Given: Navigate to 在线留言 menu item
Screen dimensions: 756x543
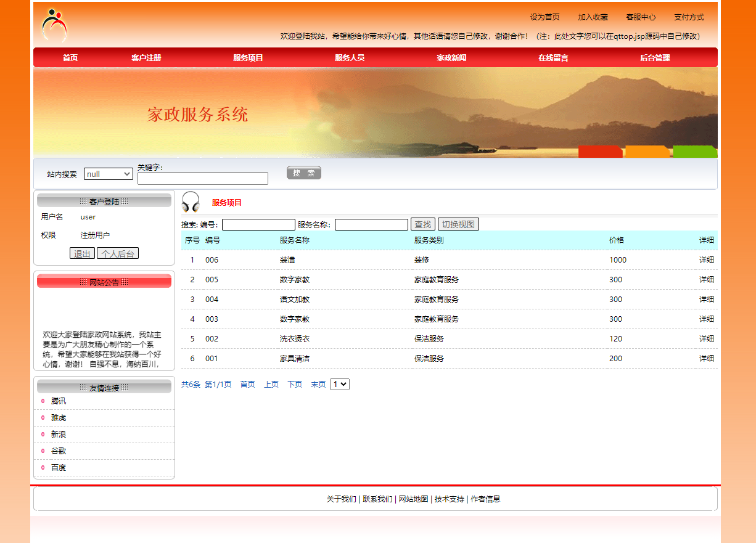Looking at the screenshot, I should (553, 57).
